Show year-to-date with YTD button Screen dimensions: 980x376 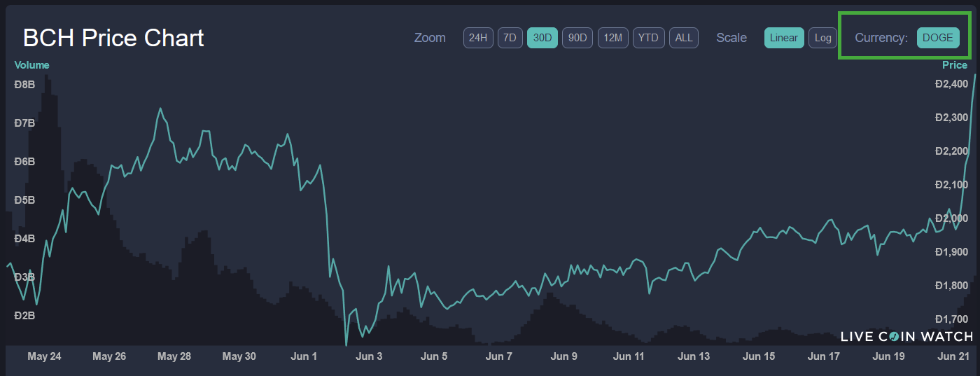tap(649, 38)
